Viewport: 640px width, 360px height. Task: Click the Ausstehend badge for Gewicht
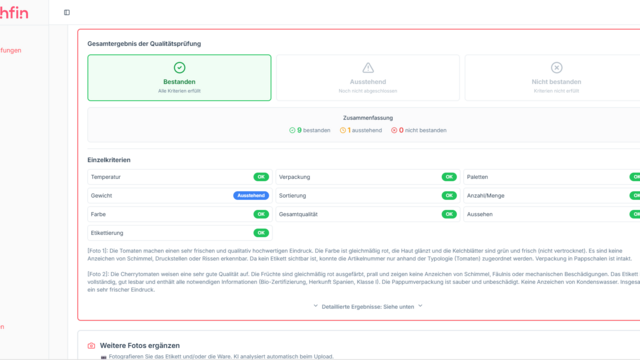pos(251,196)
